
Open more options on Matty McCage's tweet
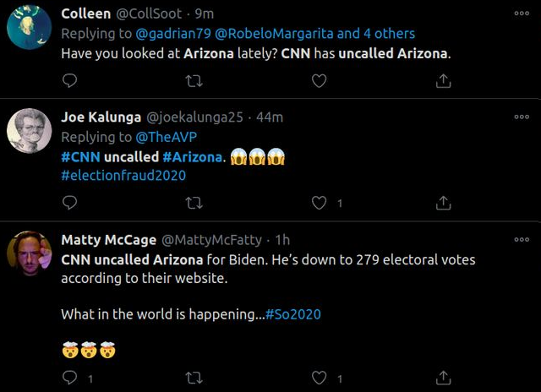(x=521, y=239)
